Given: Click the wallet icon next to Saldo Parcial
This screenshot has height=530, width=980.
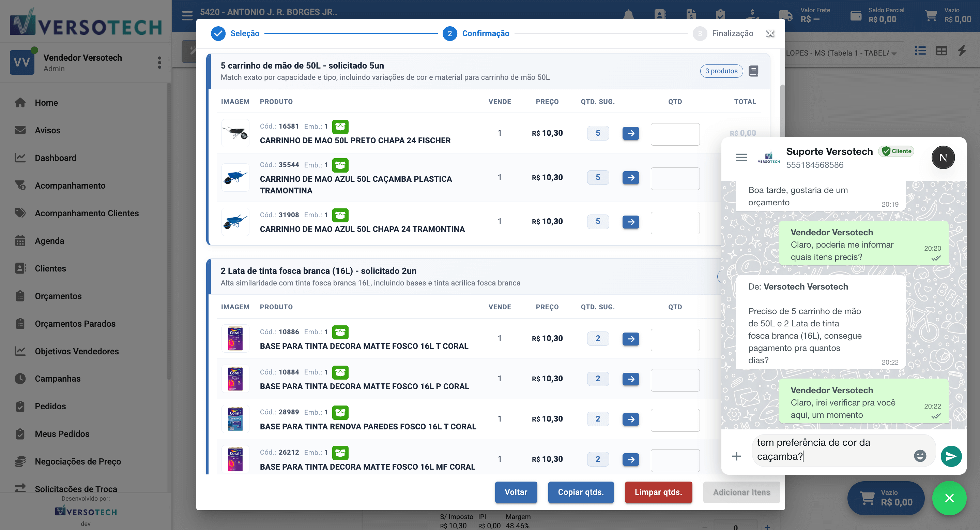Looking at the screenshot, I should pos(856,15).
